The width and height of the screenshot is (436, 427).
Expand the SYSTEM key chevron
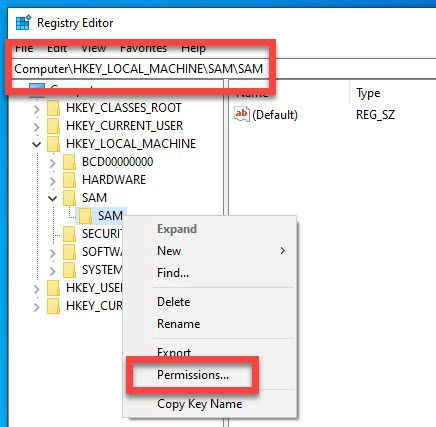coord(52,271)
